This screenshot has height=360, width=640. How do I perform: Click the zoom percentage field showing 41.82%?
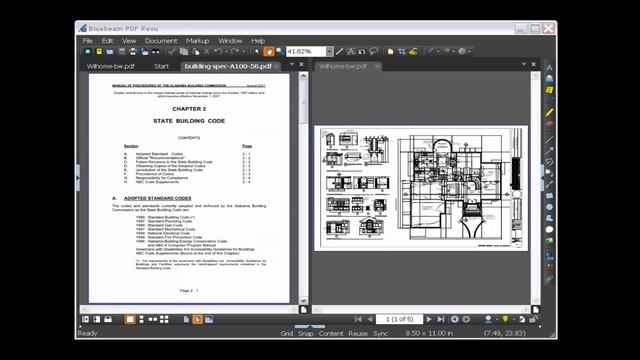coord(306,51)
